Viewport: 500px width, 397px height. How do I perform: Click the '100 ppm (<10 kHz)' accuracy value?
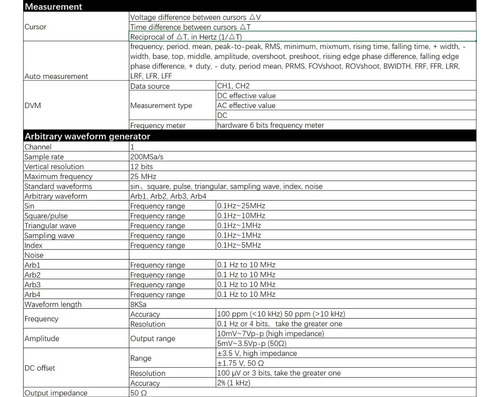coord(346,314)
